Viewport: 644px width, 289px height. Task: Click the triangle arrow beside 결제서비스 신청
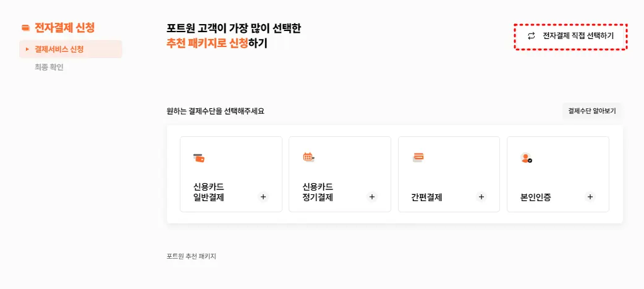[x=27, y=49]
